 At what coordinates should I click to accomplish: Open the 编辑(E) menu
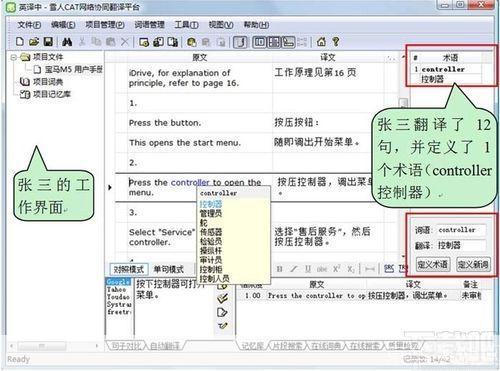63,25
